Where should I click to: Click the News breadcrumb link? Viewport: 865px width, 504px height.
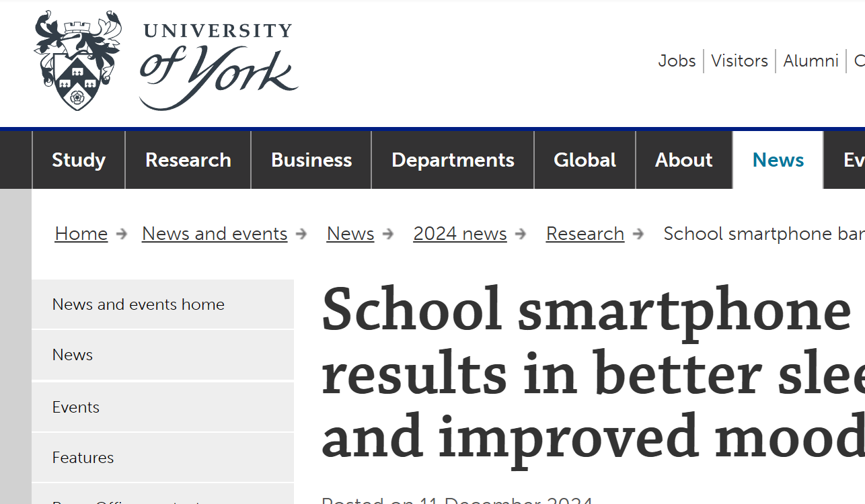coord(350,233)
